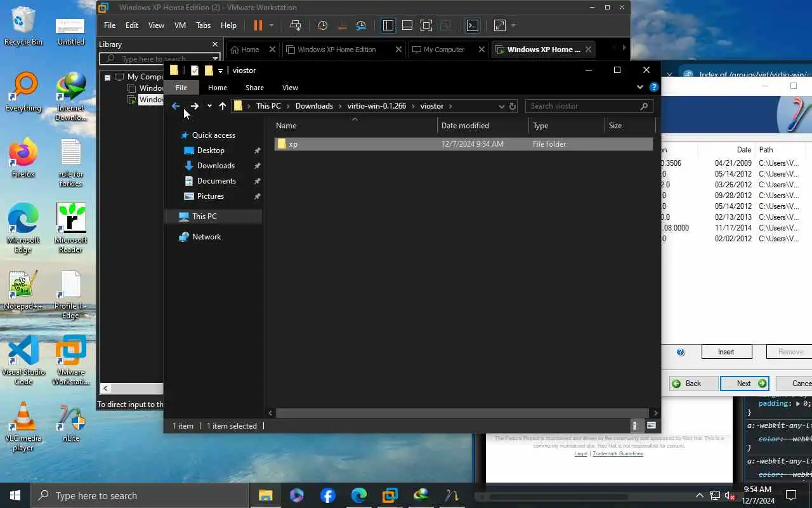
Task: Open Windows Start menu
Action: pyautogui.click(x=15, y=495)
